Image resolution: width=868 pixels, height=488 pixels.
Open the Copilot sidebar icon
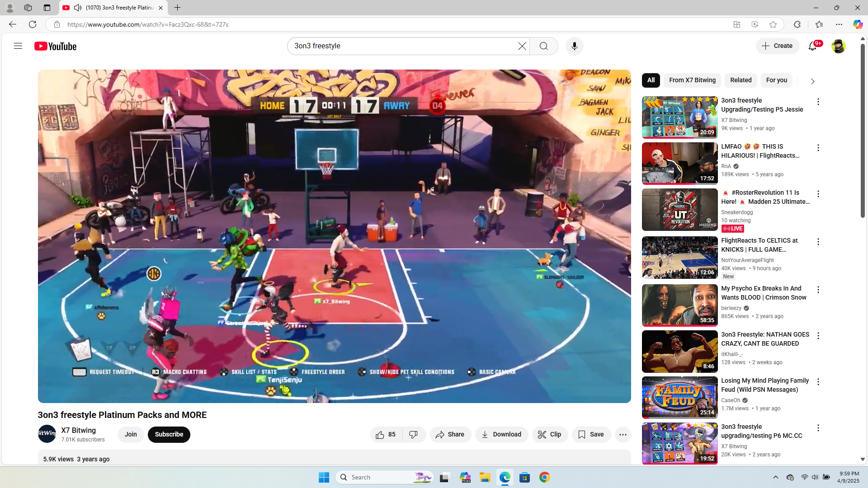(x=857, y=24)
